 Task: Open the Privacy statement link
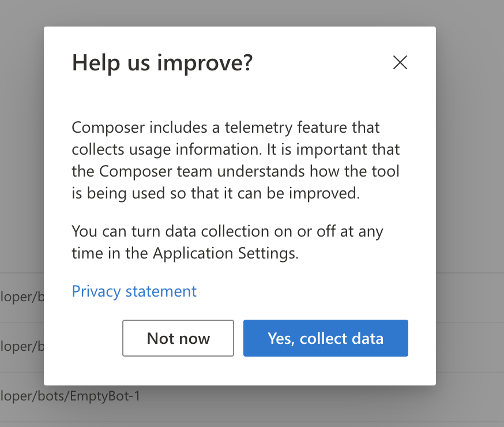134,291
